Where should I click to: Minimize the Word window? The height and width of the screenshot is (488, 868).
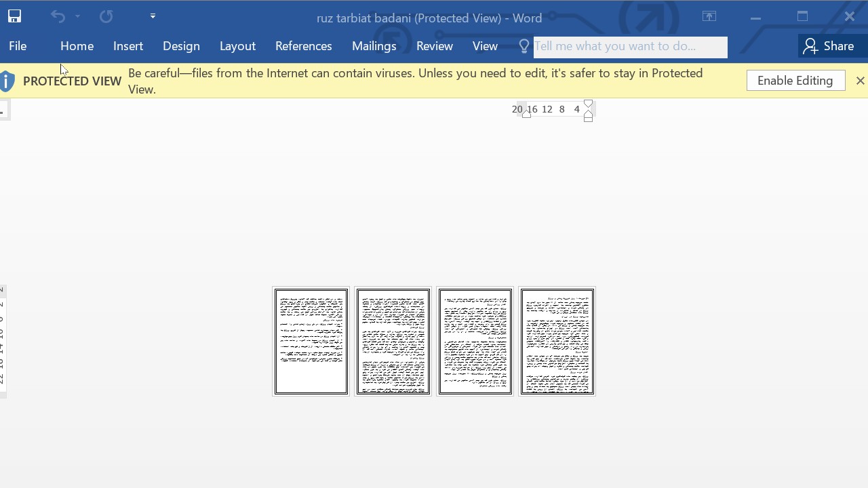coord(755,16)
